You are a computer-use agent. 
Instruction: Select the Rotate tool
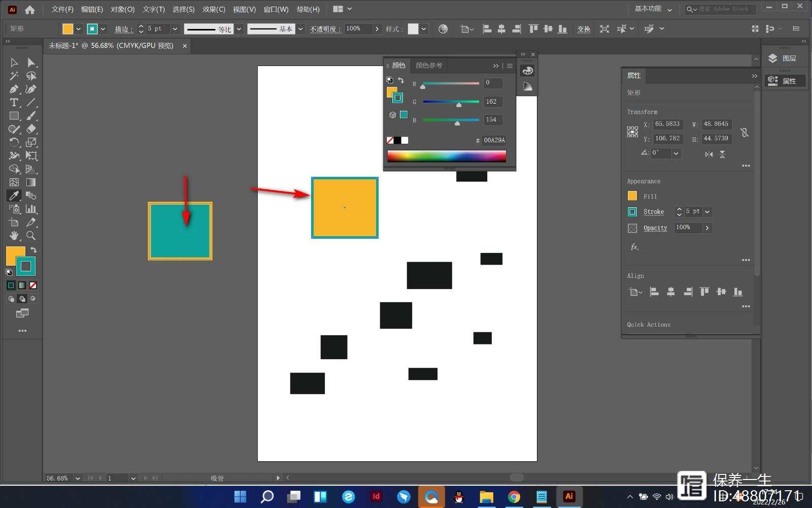pyautogui.click(x=14, y=142)
